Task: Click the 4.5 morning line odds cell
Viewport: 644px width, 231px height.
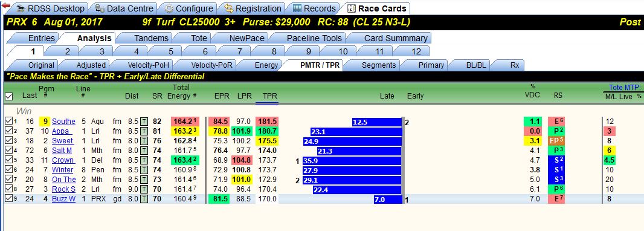Action: pos(609,160)
